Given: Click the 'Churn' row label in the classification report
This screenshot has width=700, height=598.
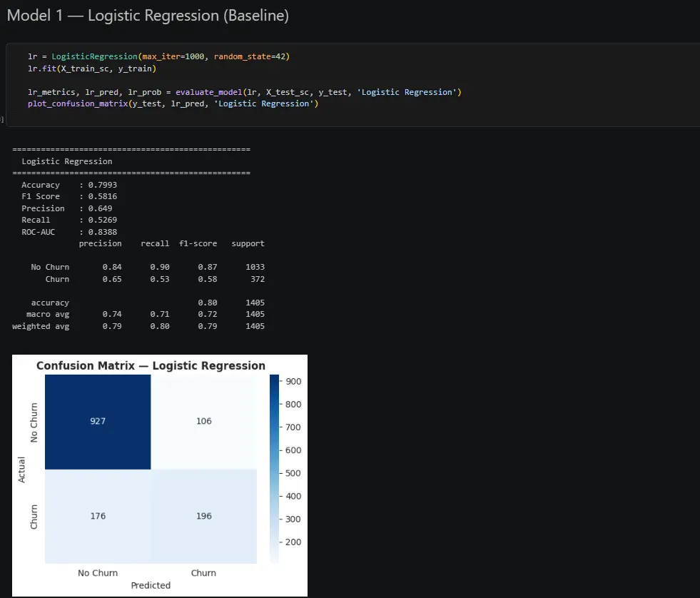Looking at the screenshot, I should 57,279.
